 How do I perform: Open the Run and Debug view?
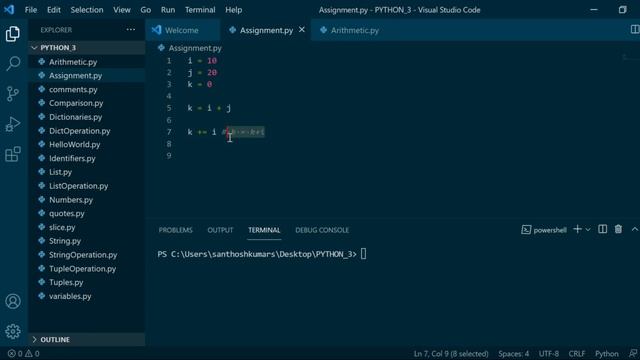(13, 124)
